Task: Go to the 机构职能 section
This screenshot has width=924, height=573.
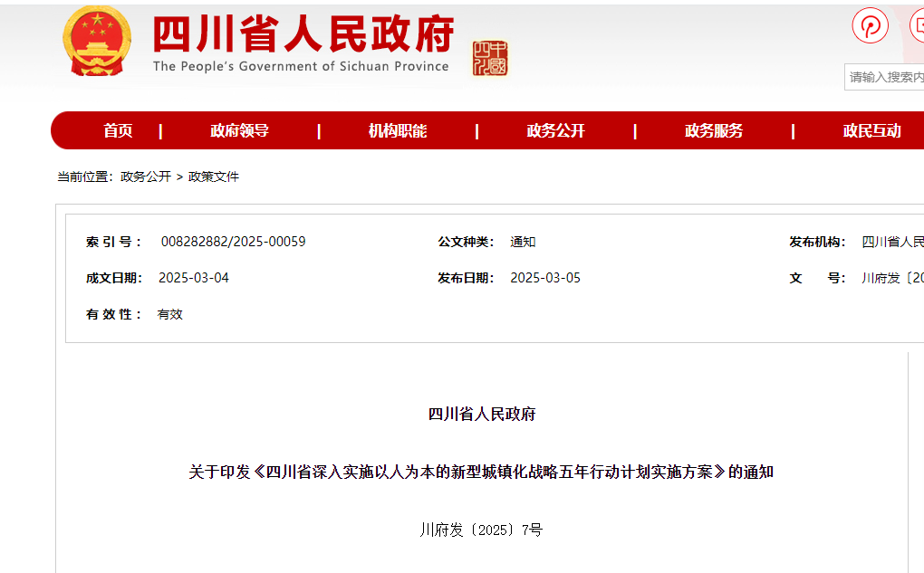Action: 397,131
